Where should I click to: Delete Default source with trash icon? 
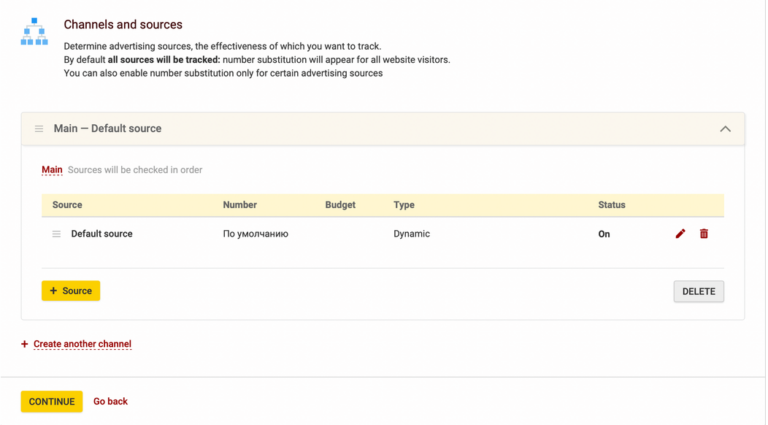pos(704,234)
